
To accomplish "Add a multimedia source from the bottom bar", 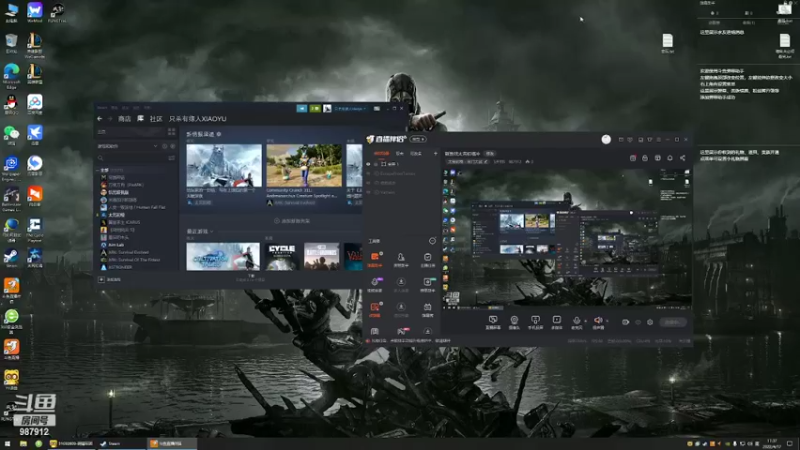I will pos(557,322).
